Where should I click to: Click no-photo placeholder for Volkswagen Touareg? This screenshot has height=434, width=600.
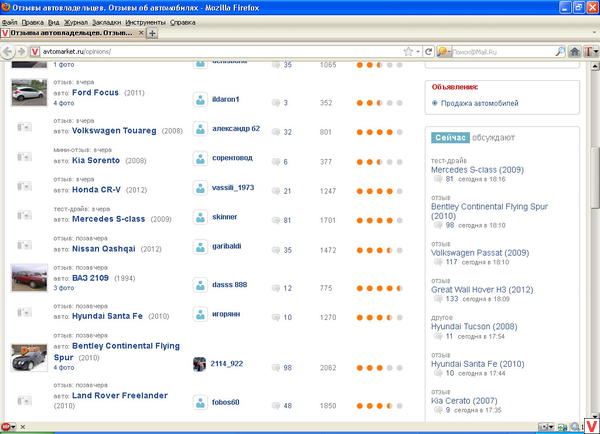click(24, 127)
